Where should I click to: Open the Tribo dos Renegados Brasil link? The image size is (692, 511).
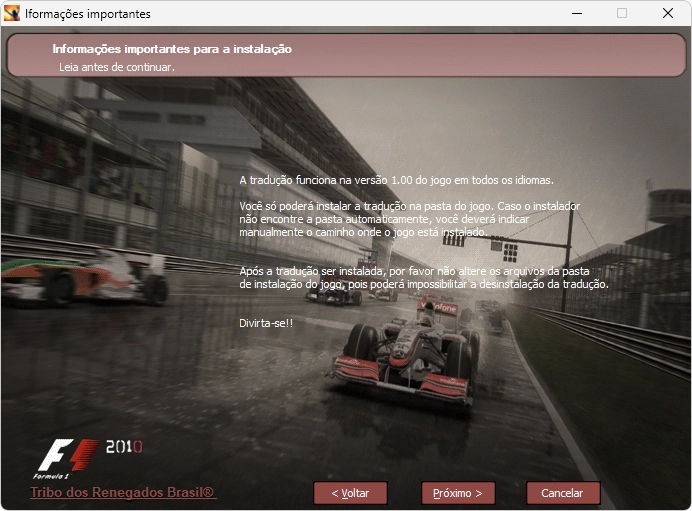pyautogui.click(x=122, y=493)
